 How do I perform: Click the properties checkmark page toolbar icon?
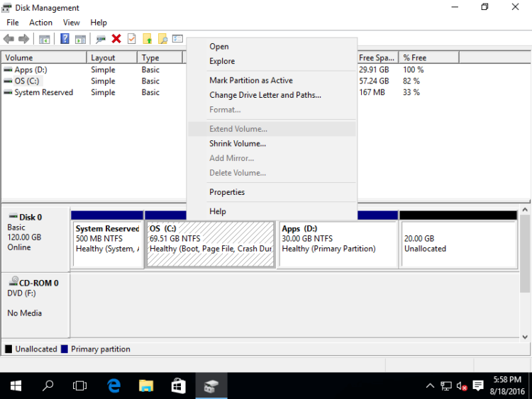click(x=131, y=39)
